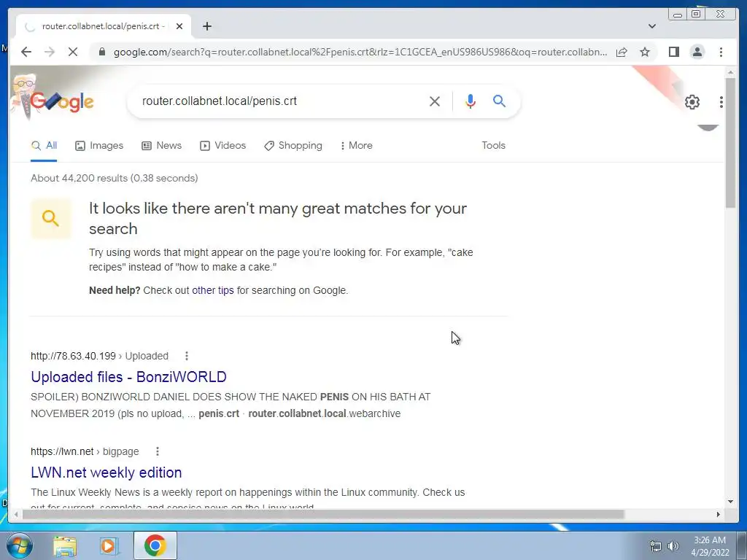
Task: Open the tab search dropdown arrow
Action: [x=652, y=26]
